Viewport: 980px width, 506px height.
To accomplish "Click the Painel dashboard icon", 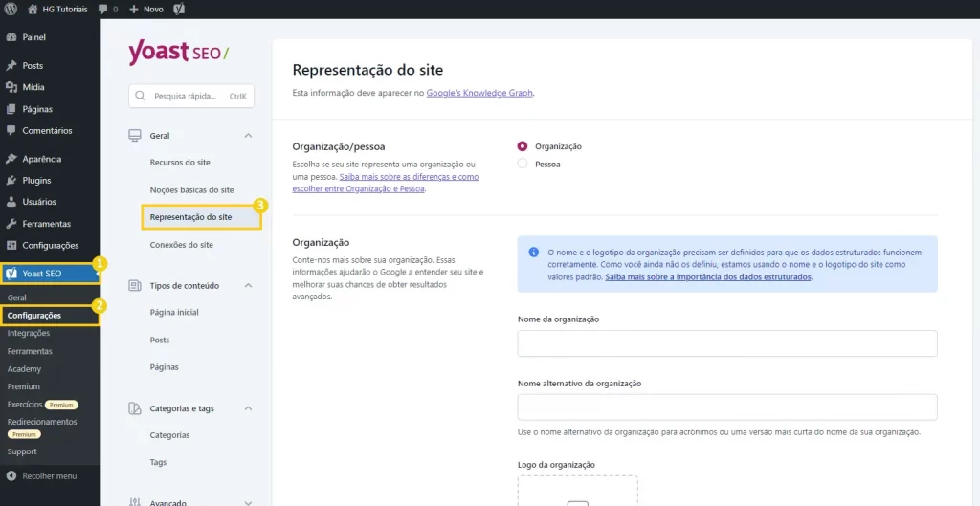I will [11, 37].
